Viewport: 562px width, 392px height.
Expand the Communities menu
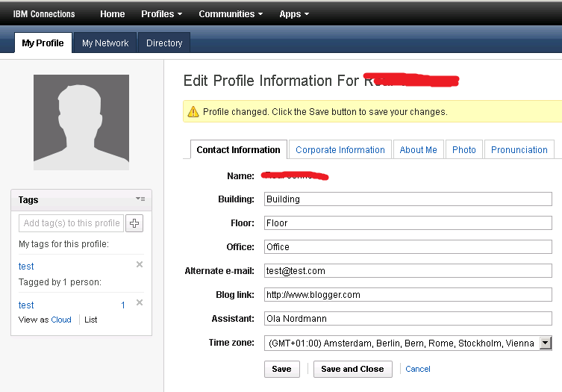point(231,14)
